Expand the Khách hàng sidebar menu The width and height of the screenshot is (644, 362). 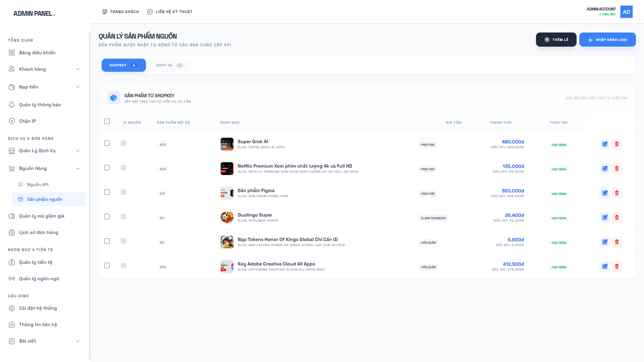pos(78,69)
